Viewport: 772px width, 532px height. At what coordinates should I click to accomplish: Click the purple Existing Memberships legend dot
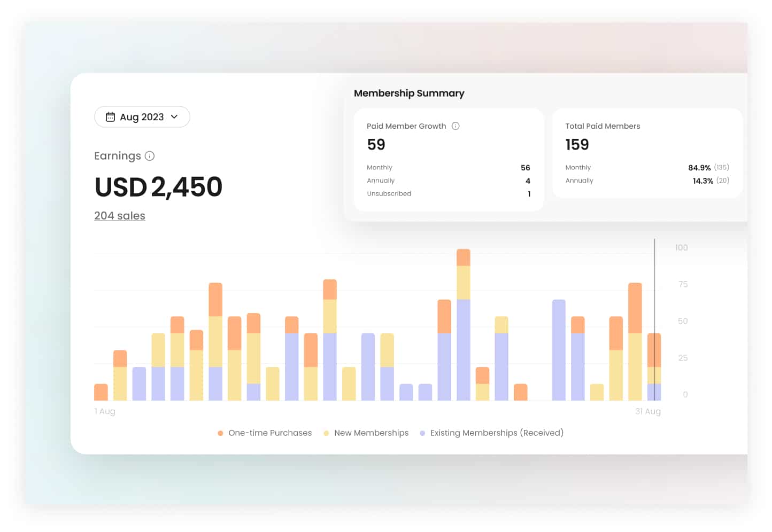pos(422,433)
